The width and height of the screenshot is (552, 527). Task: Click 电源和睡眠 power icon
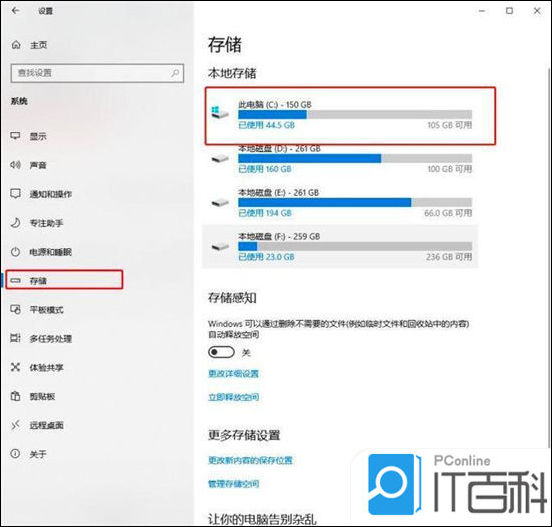click(15, 252)
